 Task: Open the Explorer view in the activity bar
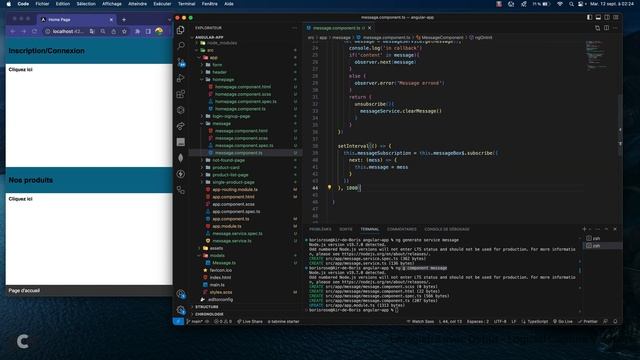[x=181, y=30]
